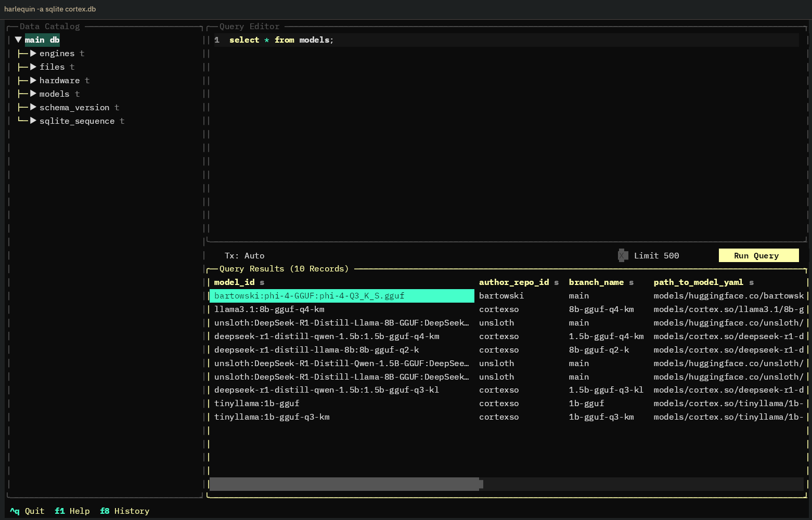812x520 pixels.
Task: Select cell deepseek-r1-distill-llama-8b:8b-gguf-q2-k
Action: click(342, 350)
